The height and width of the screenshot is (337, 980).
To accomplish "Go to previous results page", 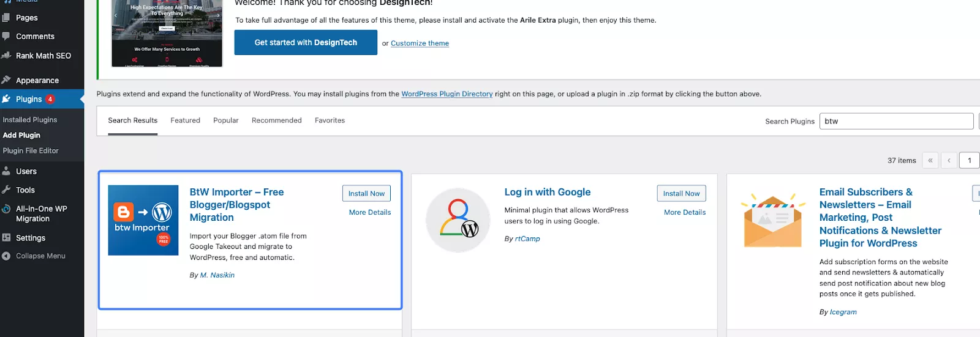I will pos(949,160).
